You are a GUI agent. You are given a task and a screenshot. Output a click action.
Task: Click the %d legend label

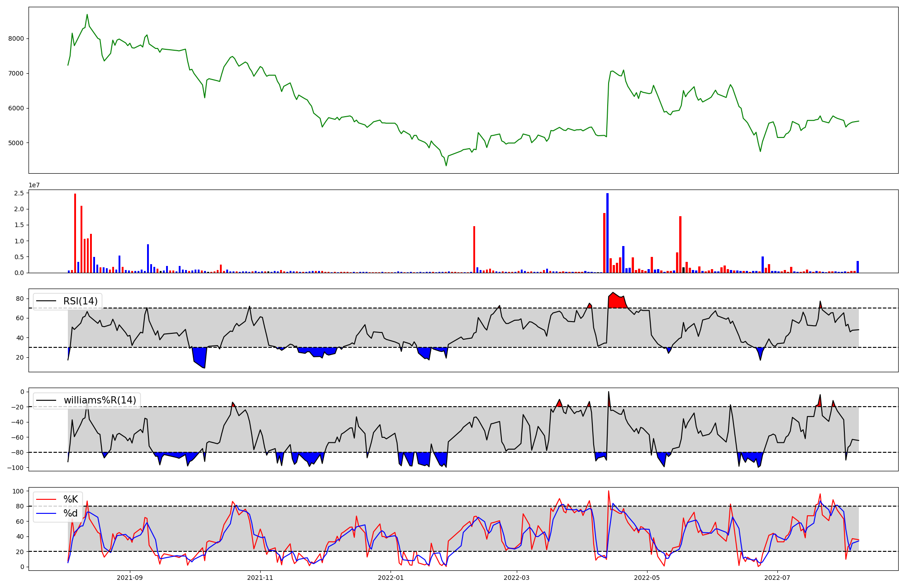pyautogui.click(x=71, y=513)
